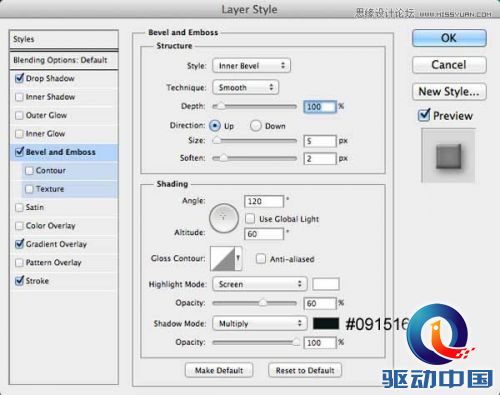Click the Depth percentage input field
500x395 pixels.
click(x=320, y=107)
